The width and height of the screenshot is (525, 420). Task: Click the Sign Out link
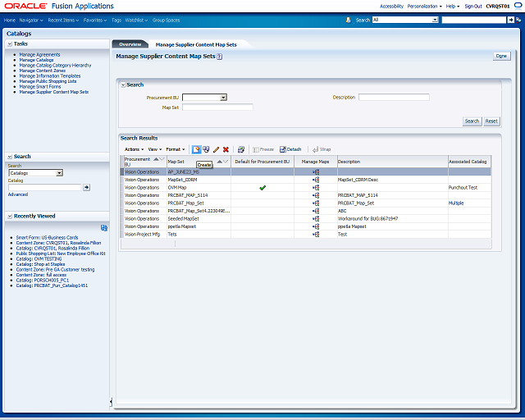point(473,7)
